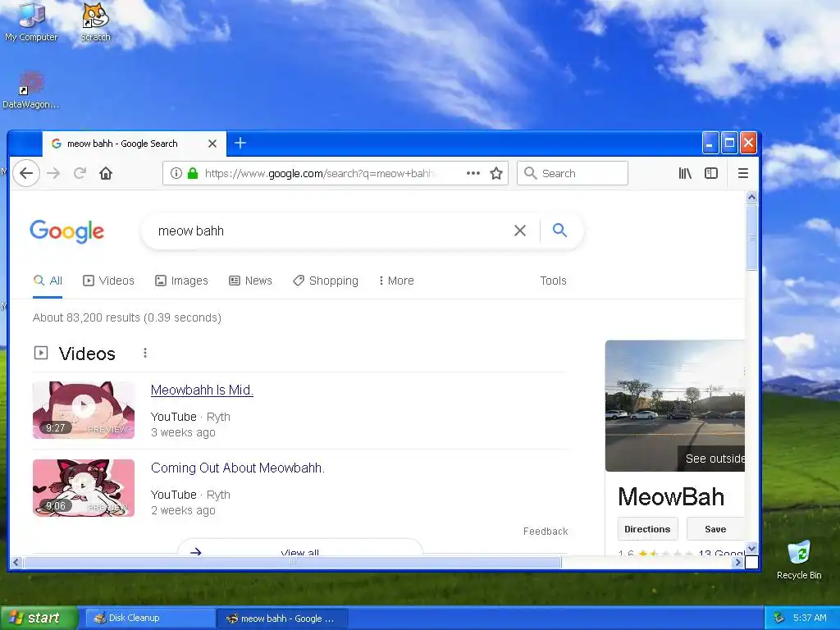Close the meow bahh Google Search tab
This screenshot has width=840, height=630.
pyautogui.click(x=212, y=144)
